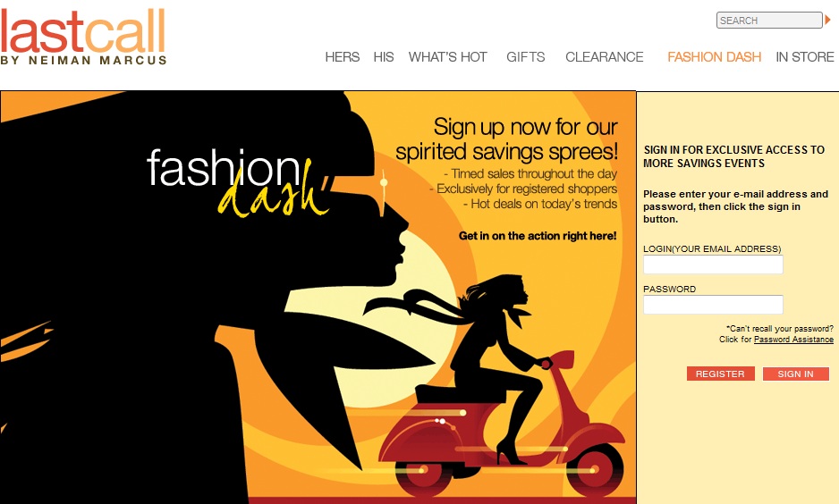Click the login email address field

[x=713, y=265]
